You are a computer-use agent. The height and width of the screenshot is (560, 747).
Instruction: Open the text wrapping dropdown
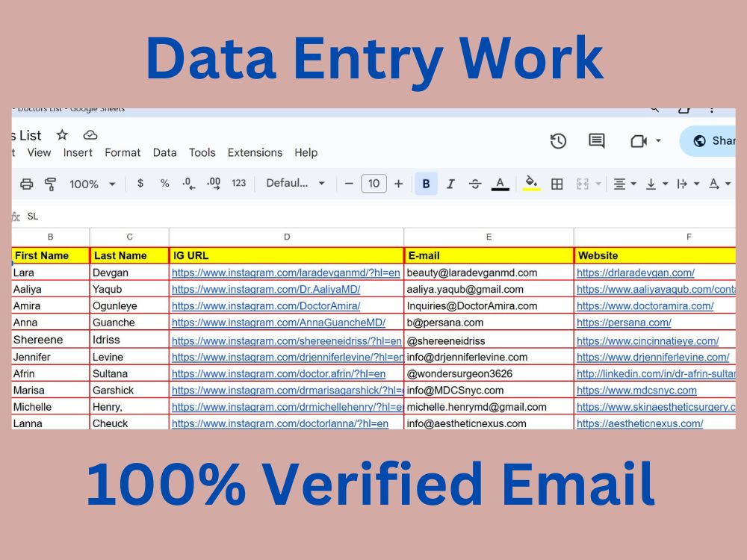point(688,184)
